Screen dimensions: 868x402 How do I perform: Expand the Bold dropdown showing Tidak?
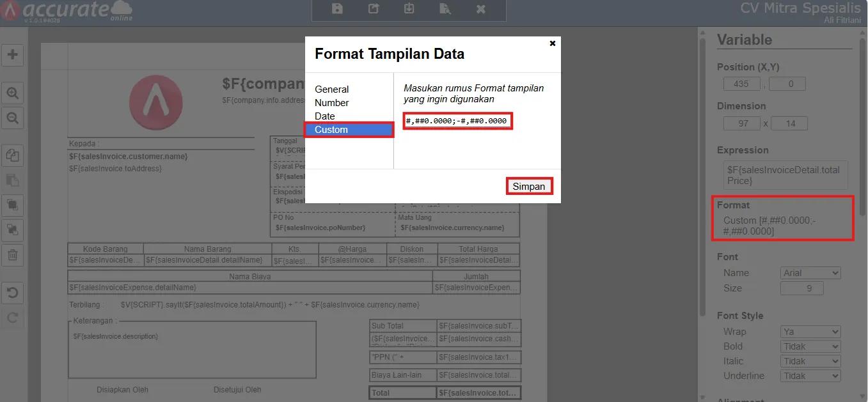(x=810, y=346)
